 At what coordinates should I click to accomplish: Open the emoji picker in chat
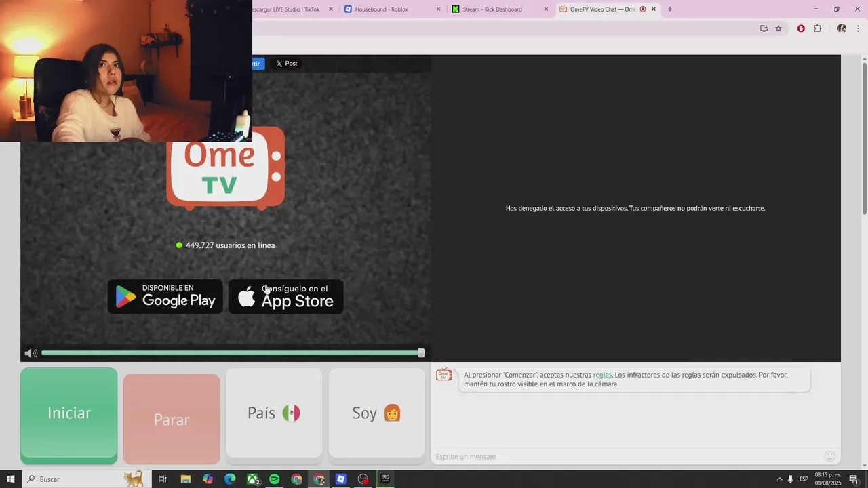829,456
